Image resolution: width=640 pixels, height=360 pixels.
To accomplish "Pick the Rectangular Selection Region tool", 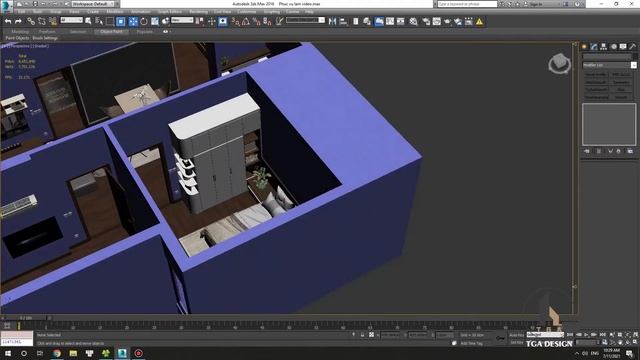I will 110,21.
